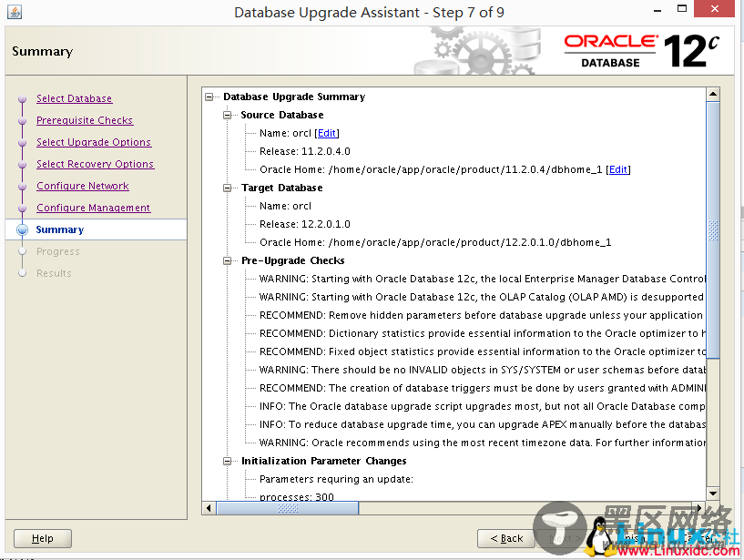Select the target 'Release: 12.2.0.1.0' row
This screenshot has height=560, width=744.
305,224
